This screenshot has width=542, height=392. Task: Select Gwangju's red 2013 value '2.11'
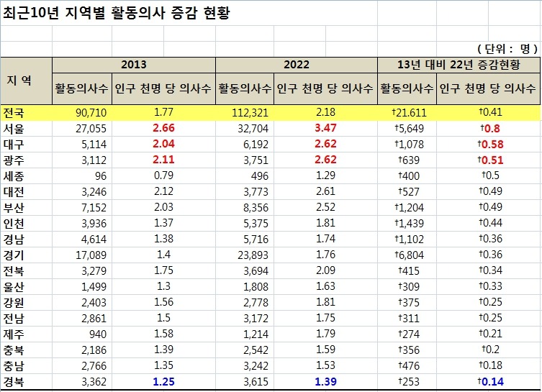click(x=164, y=160)
